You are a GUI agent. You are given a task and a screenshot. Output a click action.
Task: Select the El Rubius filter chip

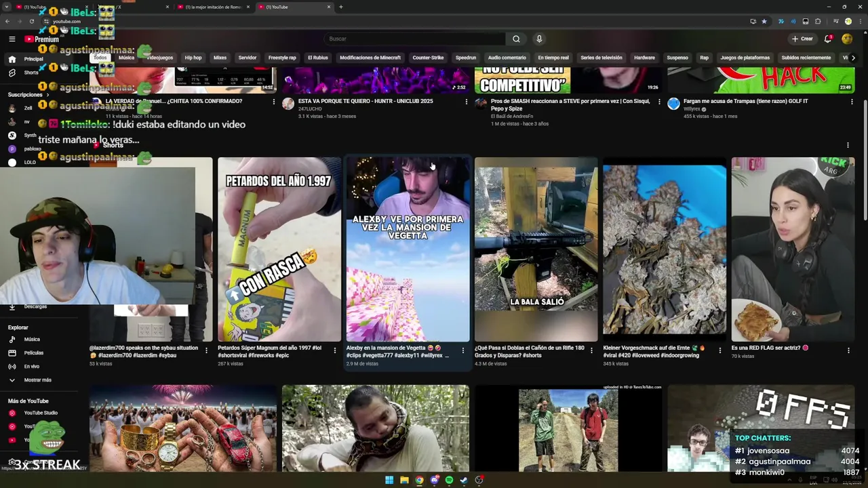click(317, 58)
